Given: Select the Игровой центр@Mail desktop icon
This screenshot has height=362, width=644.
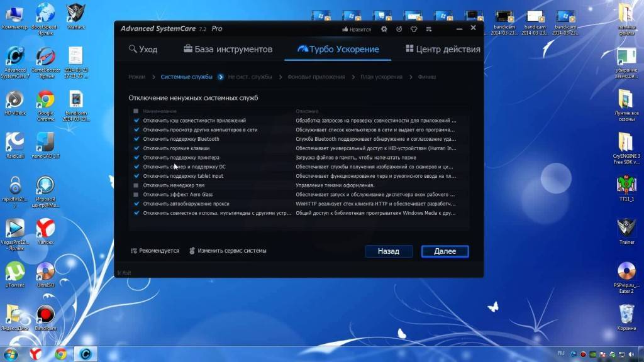Looking at the screenshot, I should 45,191.
